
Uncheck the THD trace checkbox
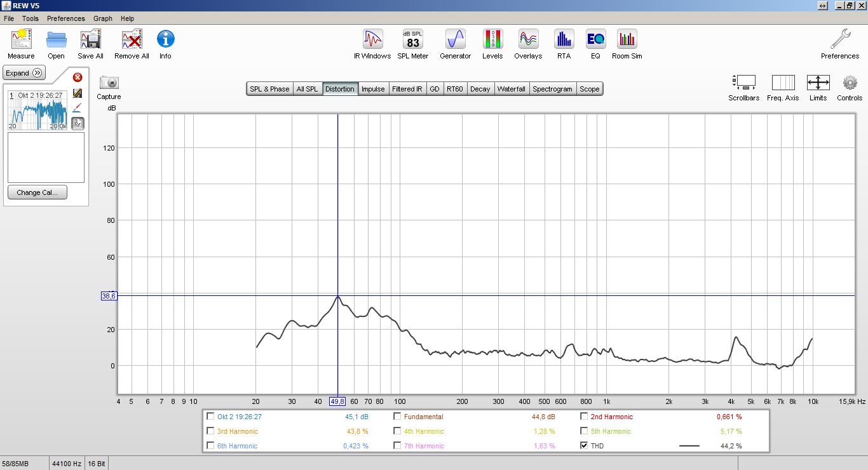click(584, 446)
